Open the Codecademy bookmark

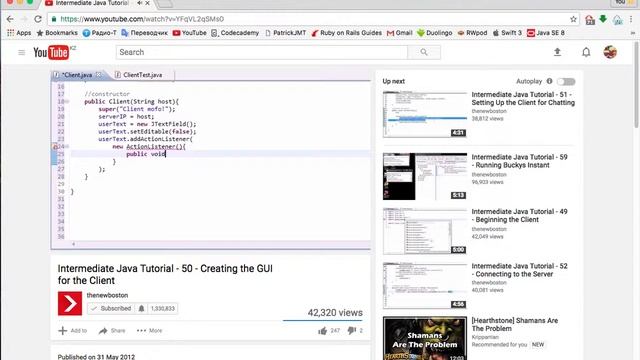tap(235, 33)
